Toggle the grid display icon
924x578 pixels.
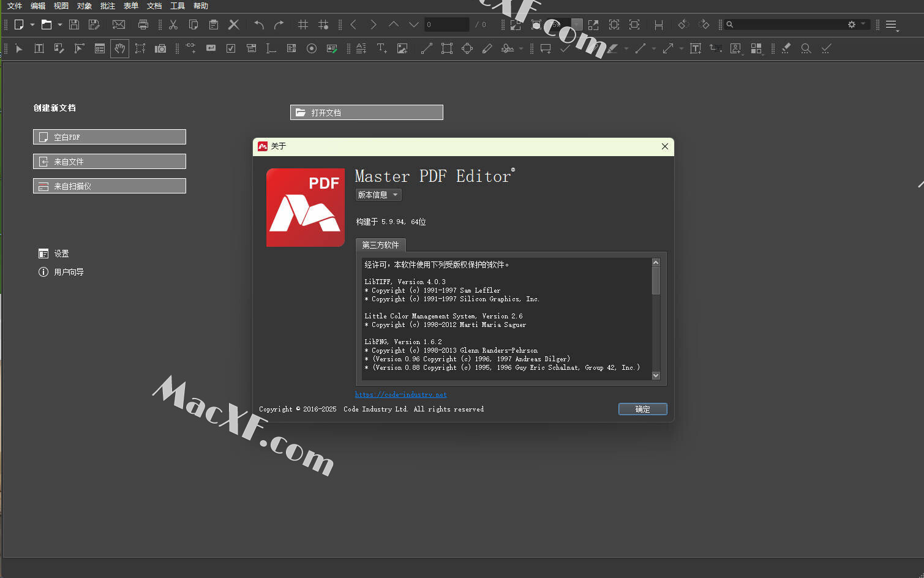click(x=302, y=24)
